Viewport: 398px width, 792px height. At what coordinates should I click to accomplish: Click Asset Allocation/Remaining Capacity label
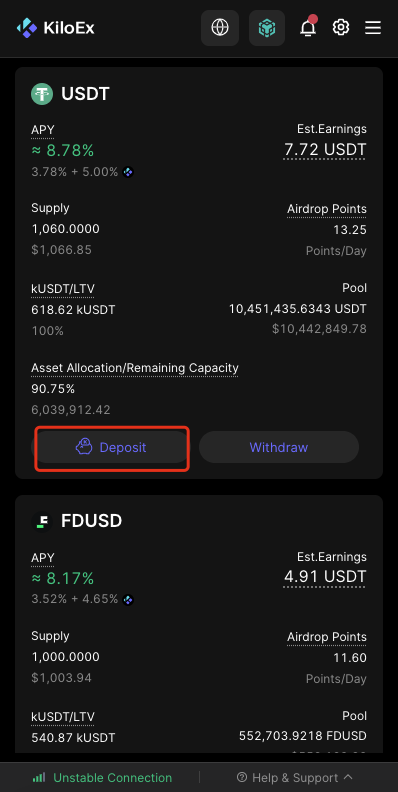[135, 368]
